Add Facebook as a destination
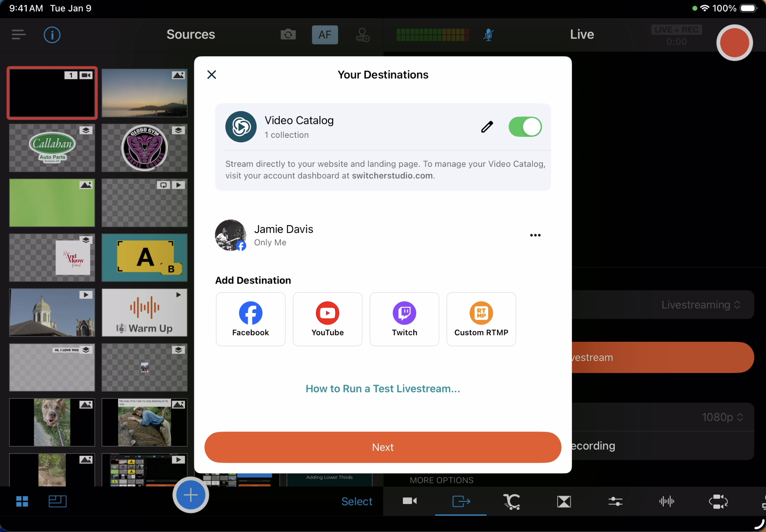This screenshot has width=766, height=532. [250, 319]
